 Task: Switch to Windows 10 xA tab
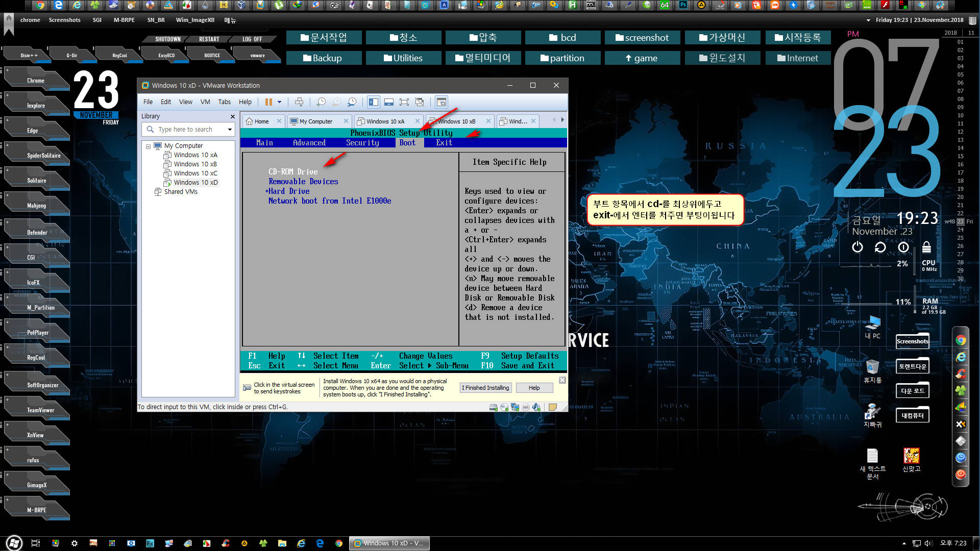point(385,121)
